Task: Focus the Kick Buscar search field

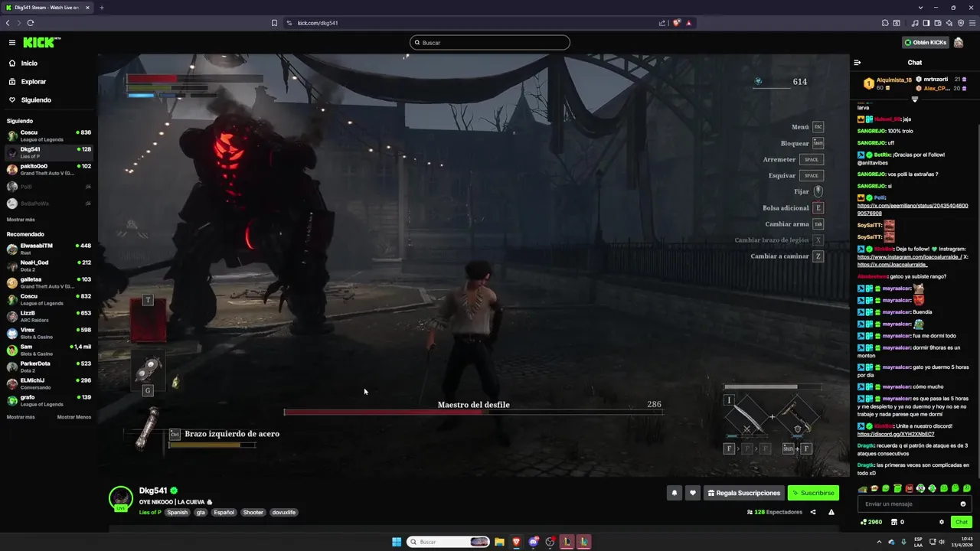Action: click(x=490, y=43)
